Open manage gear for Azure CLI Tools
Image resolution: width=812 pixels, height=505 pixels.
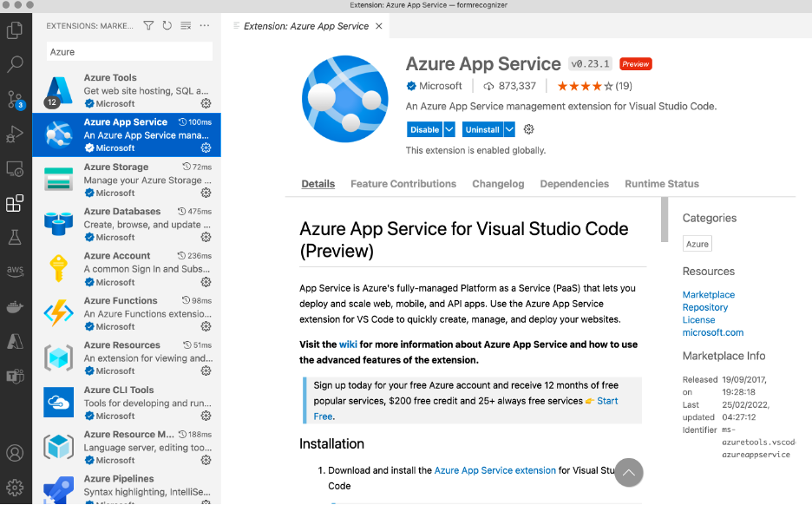coord(206,416)
